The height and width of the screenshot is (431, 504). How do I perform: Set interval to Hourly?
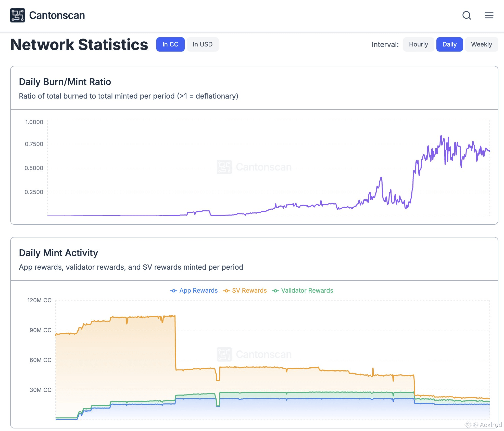coord(419,44)
